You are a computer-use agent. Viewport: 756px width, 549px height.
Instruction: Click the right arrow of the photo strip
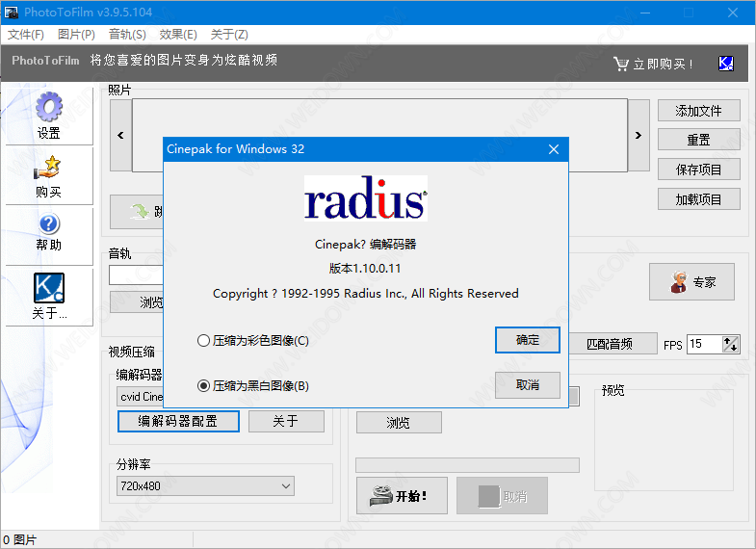tap(639, 136)
